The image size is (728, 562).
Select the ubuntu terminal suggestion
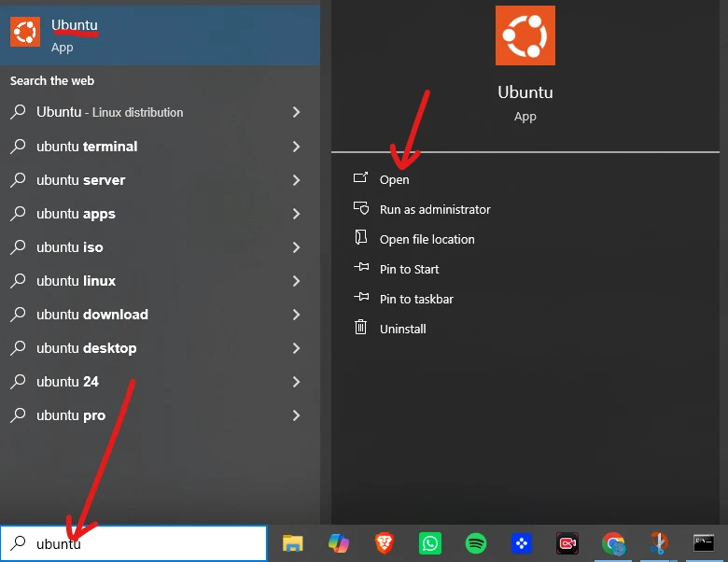click(160, 147)
